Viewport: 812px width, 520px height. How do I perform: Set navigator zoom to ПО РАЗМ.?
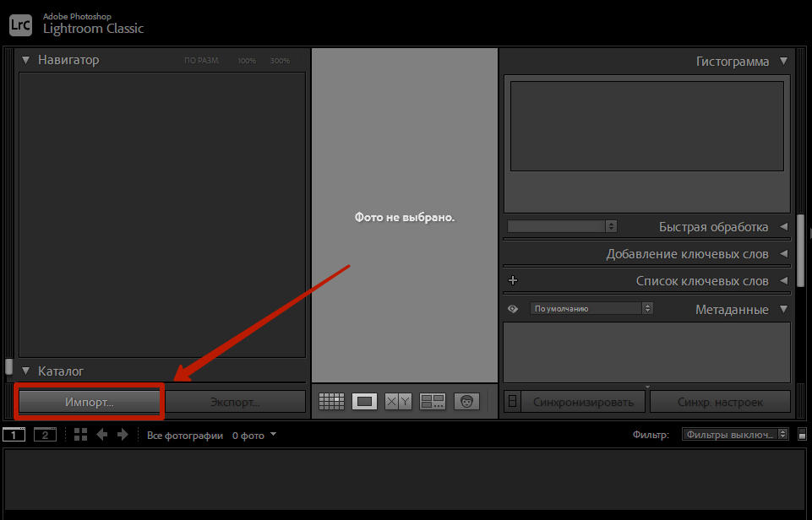pos(202,61)
